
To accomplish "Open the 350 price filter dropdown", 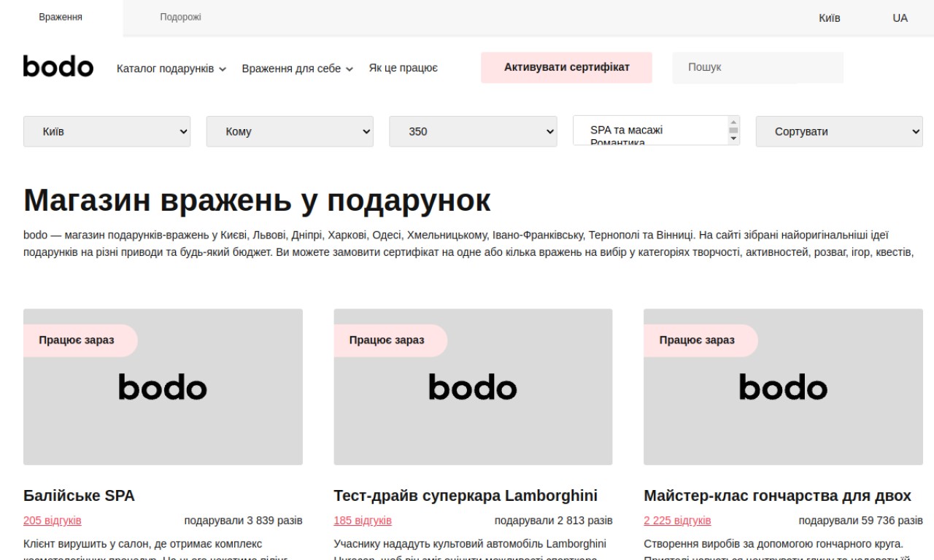I will pos(473,131).
